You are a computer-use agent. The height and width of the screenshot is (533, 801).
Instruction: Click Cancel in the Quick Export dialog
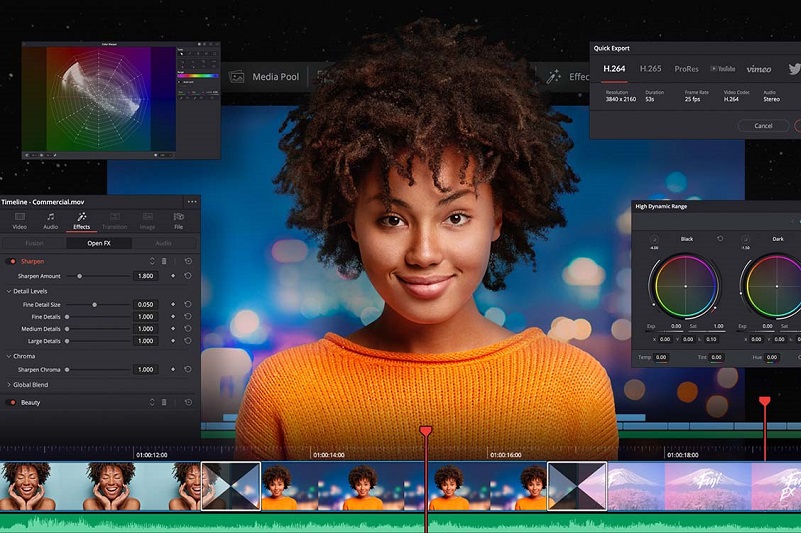click(x=763, y=126)
